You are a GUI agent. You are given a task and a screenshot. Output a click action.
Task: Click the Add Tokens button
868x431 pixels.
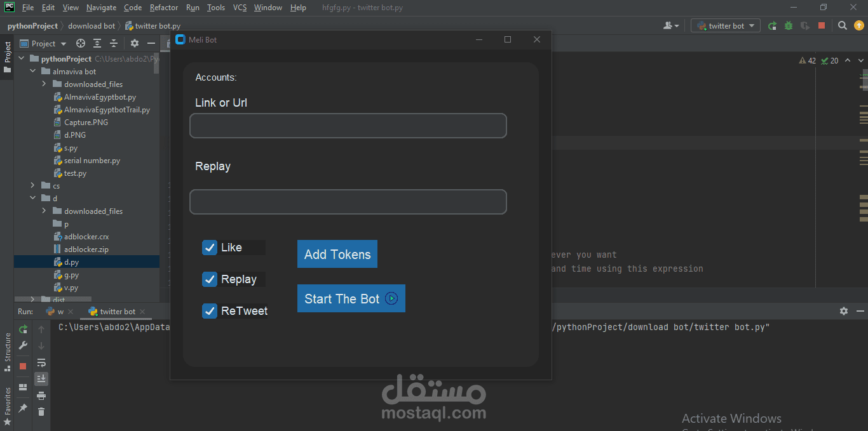point(337,254)
